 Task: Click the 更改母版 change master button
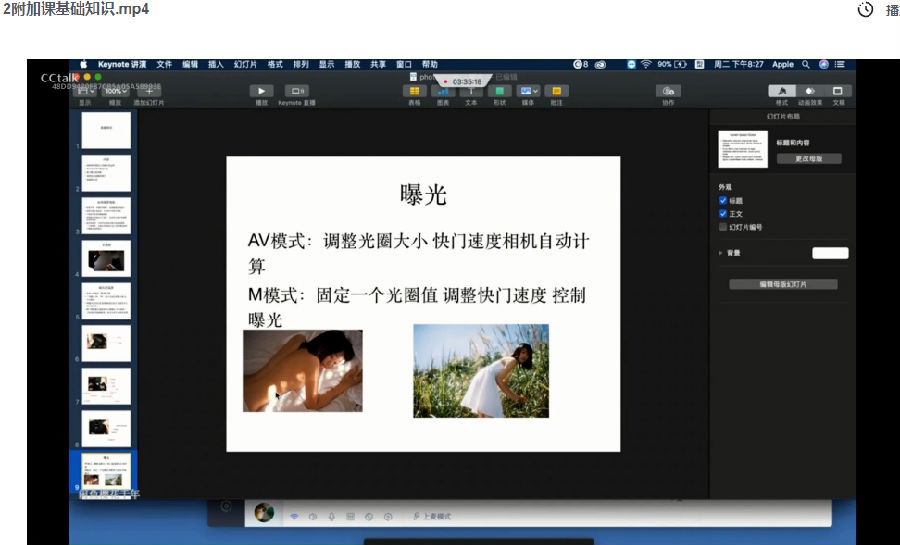point(809,159)
